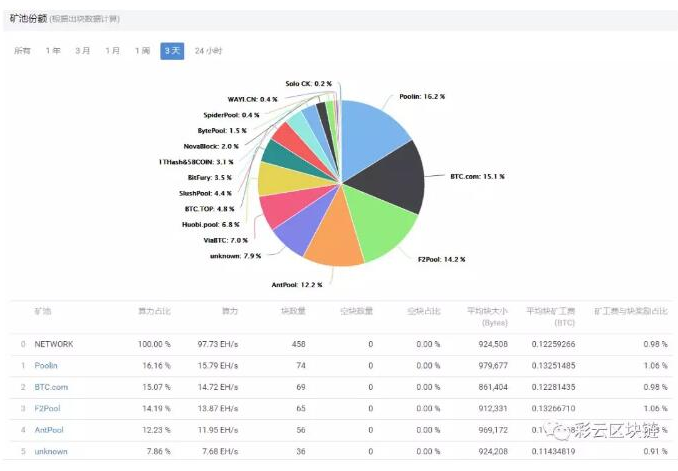Click the 矿池 column header
Image resolution: width=678 pixels, height=471 pixels.
43,311
